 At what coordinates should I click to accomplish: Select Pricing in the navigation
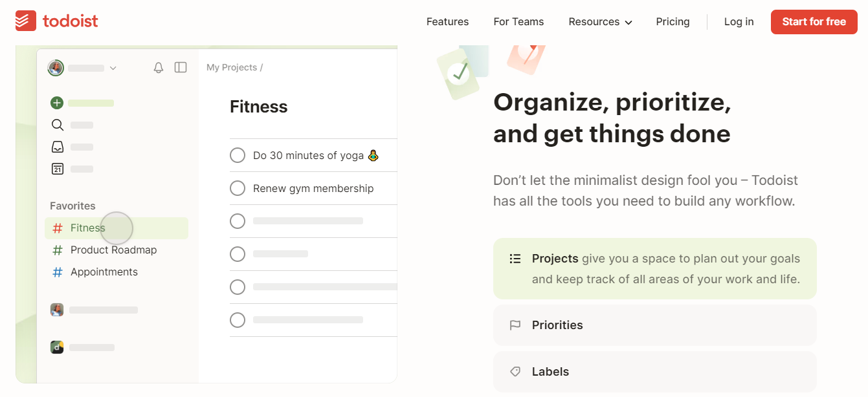pos(673,21)
